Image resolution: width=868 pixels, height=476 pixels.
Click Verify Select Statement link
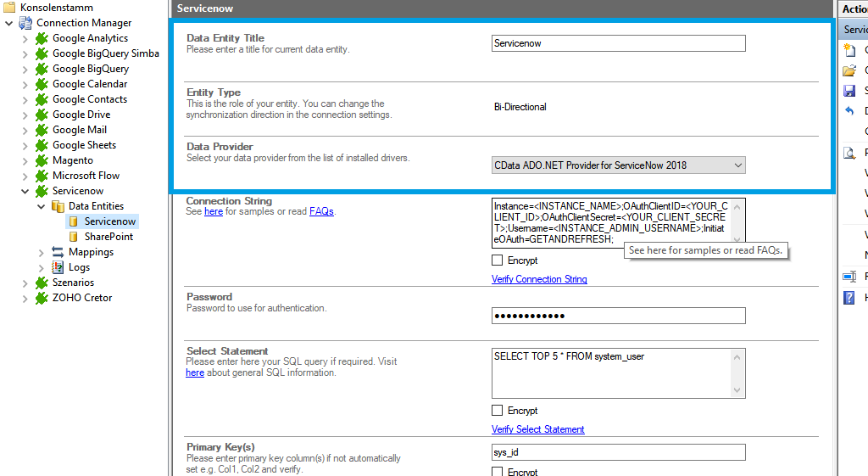[x=537, y=429]
